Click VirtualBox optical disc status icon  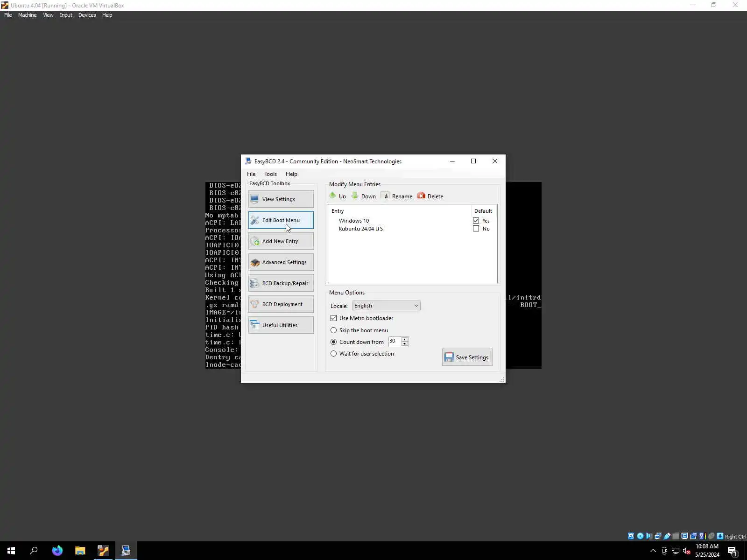(640, 536)
